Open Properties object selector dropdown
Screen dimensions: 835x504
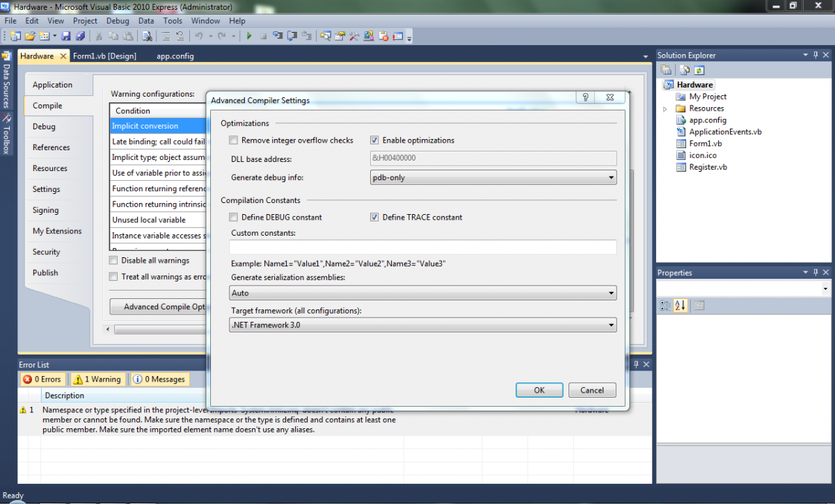click(825, 288)
